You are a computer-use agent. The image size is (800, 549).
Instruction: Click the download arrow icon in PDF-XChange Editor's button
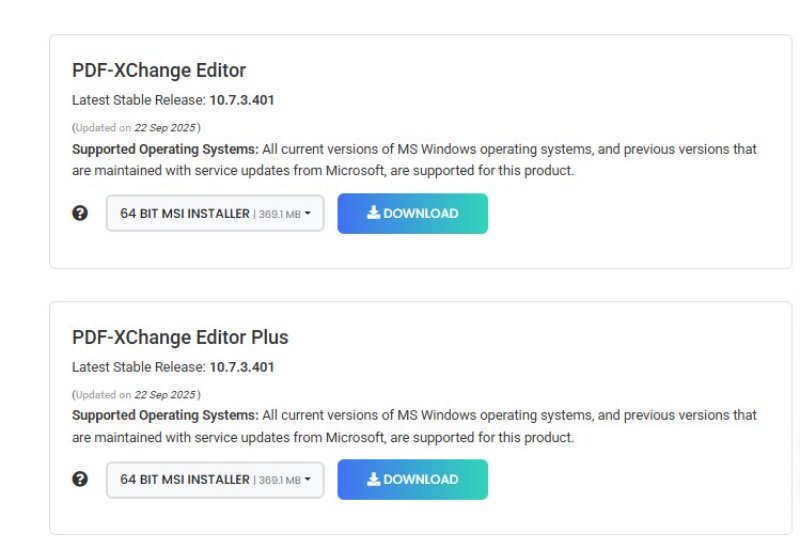coord(374,213)
